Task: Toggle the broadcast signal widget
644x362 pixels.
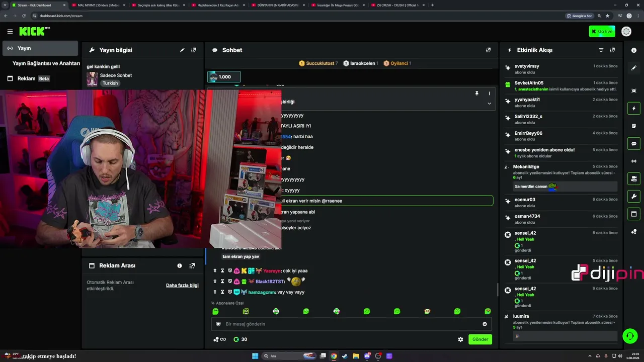Action: click(x=634, y=161)
